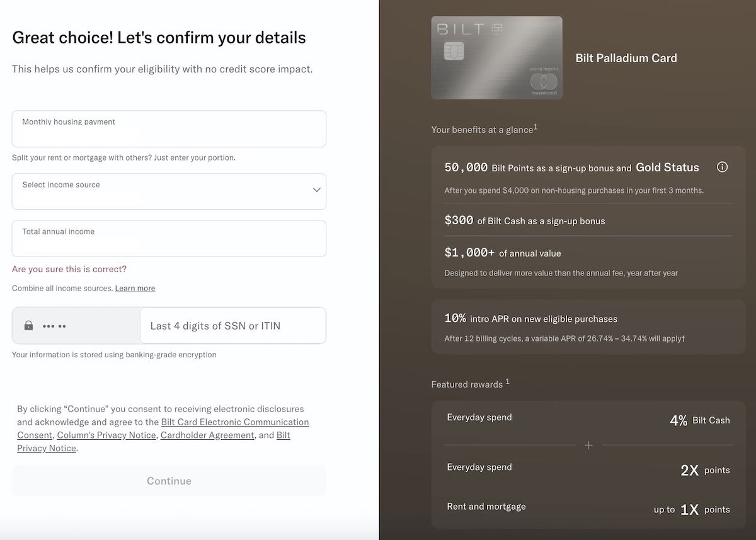Open the Cardholder Agreement link
Viewport: 756px width, 540px height.
207,435
